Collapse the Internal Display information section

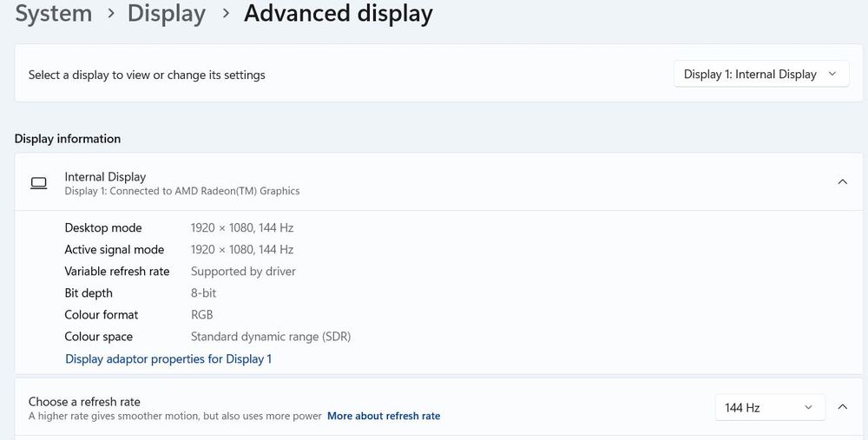click(842, 182)
